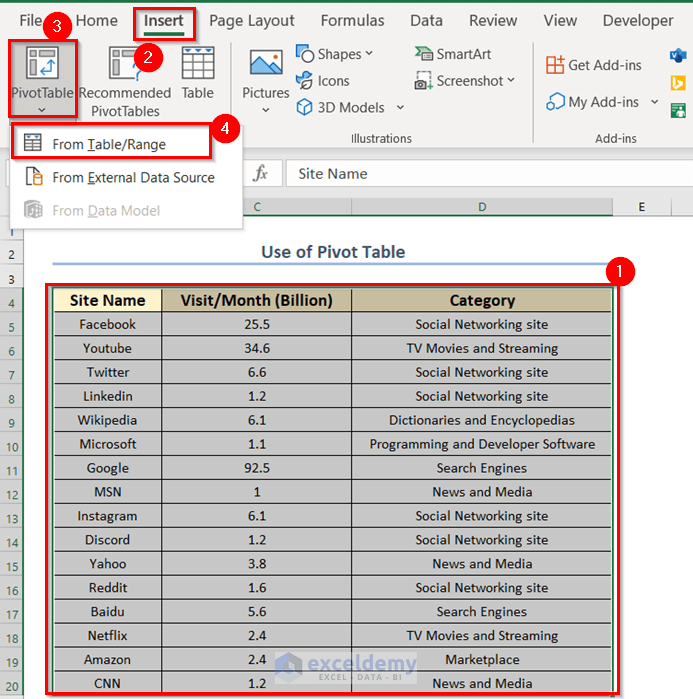Expand the Shapes dropdown
693x699 pixels.
tap(369, 54)
